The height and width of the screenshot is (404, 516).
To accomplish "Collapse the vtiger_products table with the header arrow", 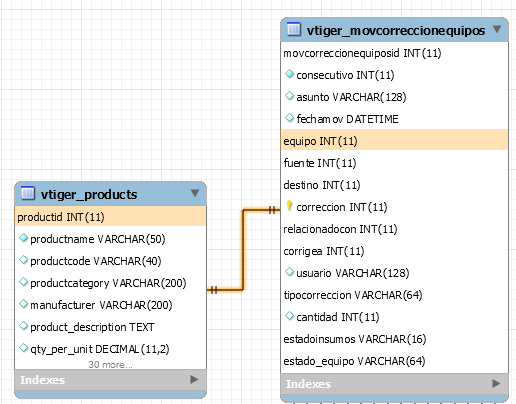I will point(195,193).
